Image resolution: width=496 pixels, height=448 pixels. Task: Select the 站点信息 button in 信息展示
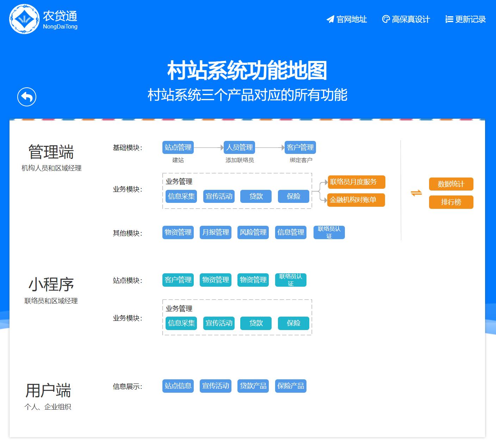pos(178,386)
